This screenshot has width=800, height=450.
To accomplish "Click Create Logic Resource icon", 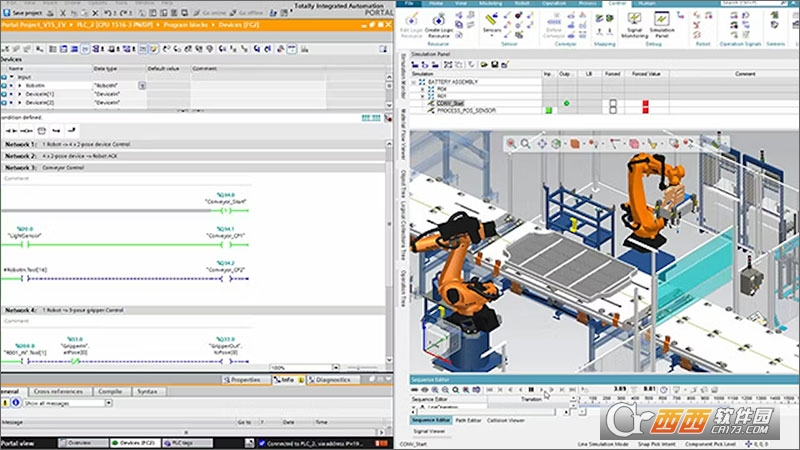I will pyautogui.click(x=438, y=26).
